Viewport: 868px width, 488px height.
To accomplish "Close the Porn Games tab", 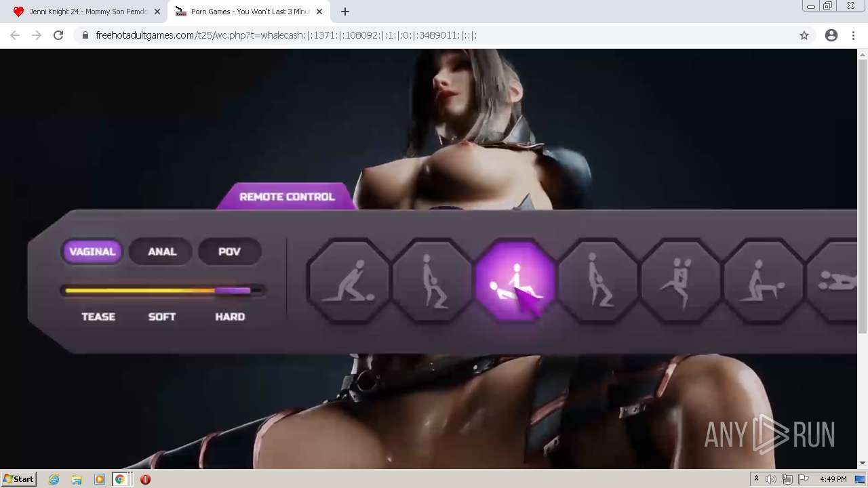I will (x=319, y=12).
